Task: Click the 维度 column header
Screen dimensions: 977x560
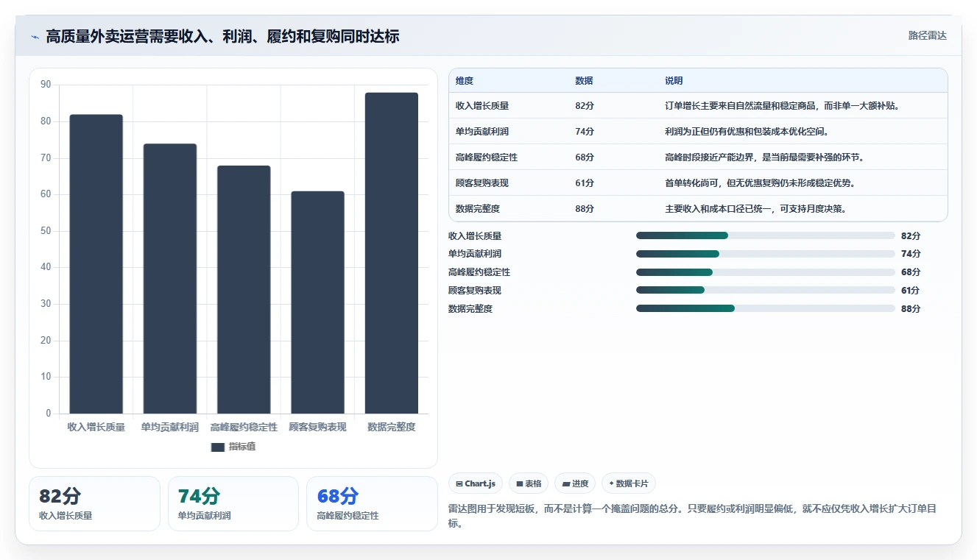Action: (465, 81)
